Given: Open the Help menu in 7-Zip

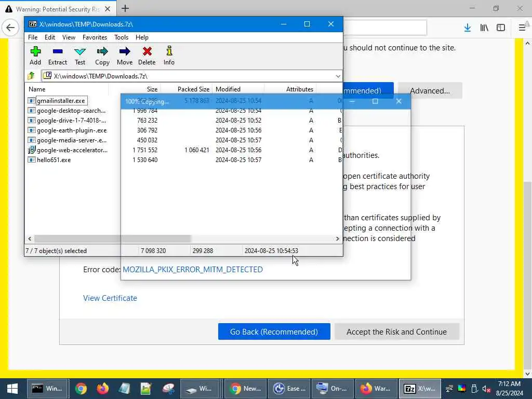Looking at the screenshot, I should [x=142, y=37].
